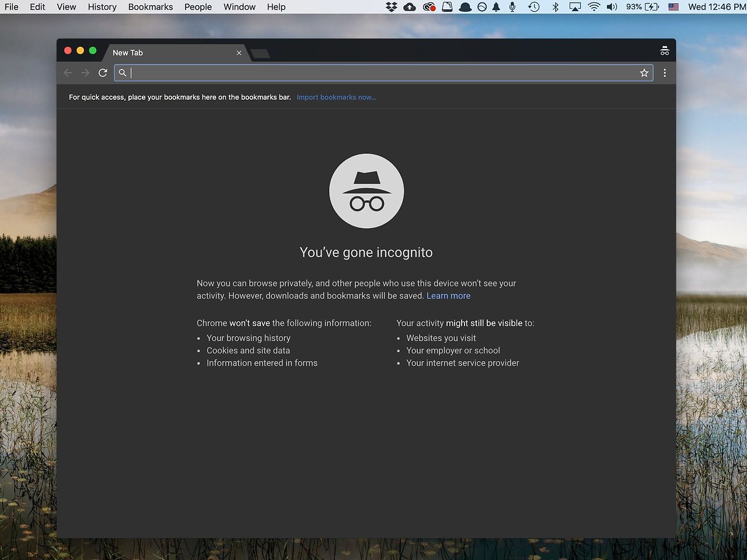Open the Bookmarks menu
The image size is (747, 560).
click(x=151, y=7)
